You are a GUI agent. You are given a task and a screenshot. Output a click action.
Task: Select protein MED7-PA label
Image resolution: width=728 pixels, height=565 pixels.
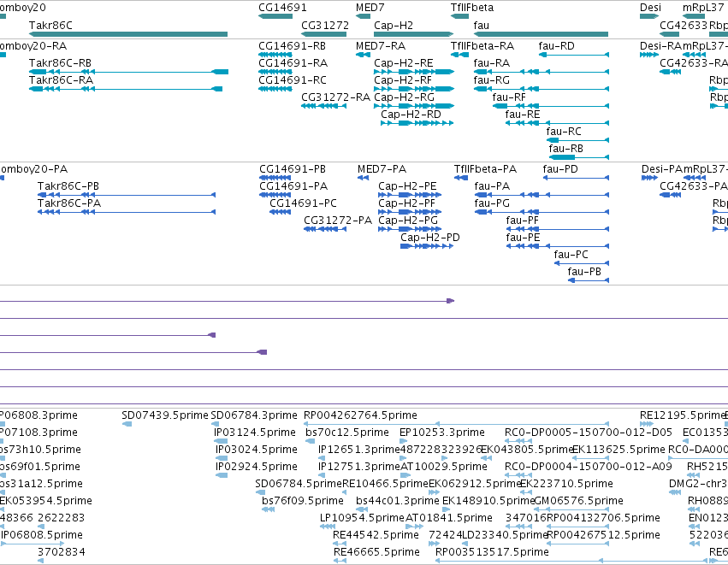pyautogui.click(x=382, y=169)
